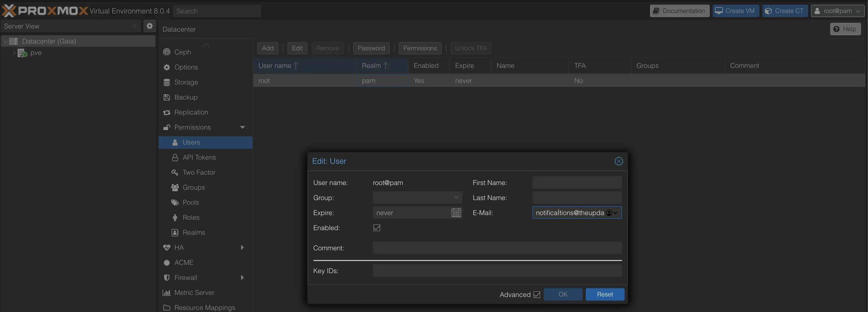Open the Realms address book icon
The image size is (868, 312).
point(175,232)
